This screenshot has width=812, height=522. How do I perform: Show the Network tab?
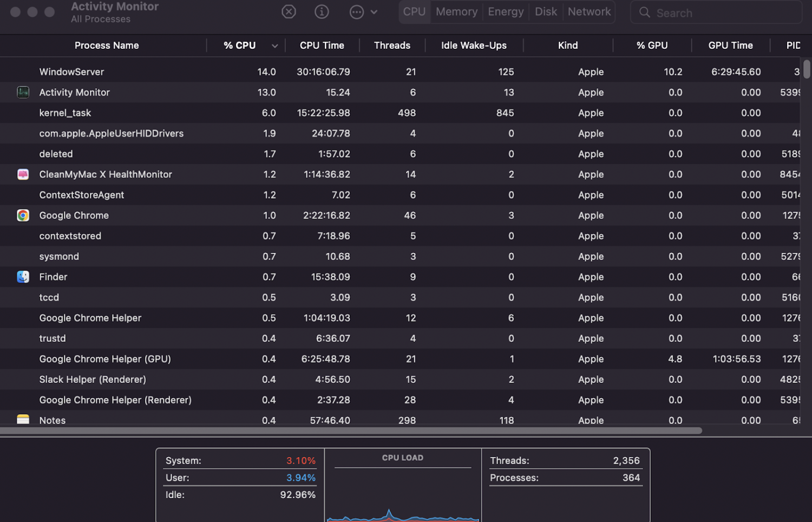[x=589, y=12]
